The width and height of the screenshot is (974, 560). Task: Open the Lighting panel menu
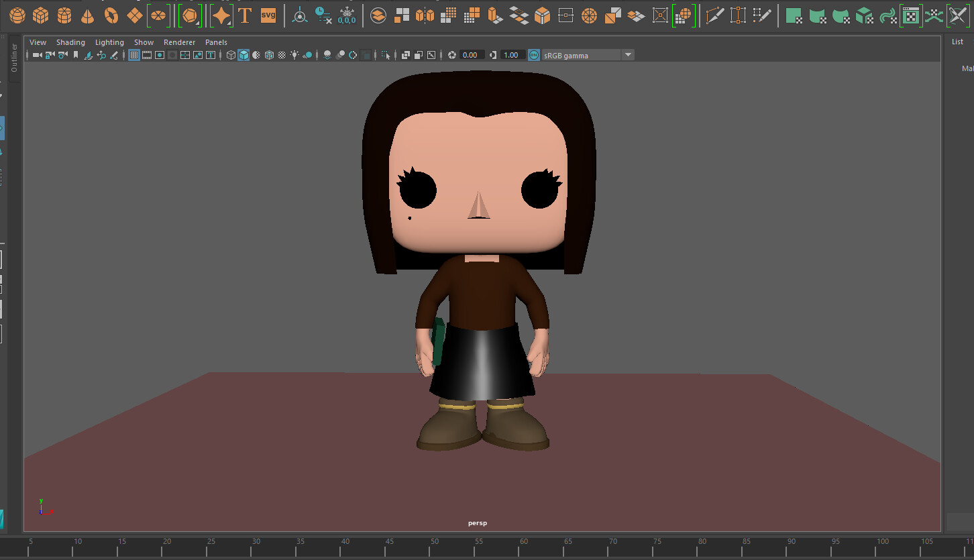point(109,42)
